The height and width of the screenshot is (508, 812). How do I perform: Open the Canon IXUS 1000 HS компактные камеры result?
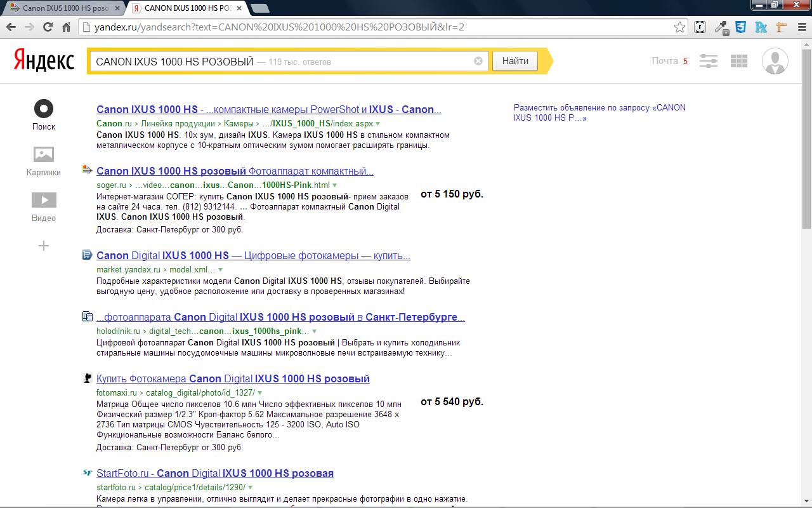[x=269, y=109]
